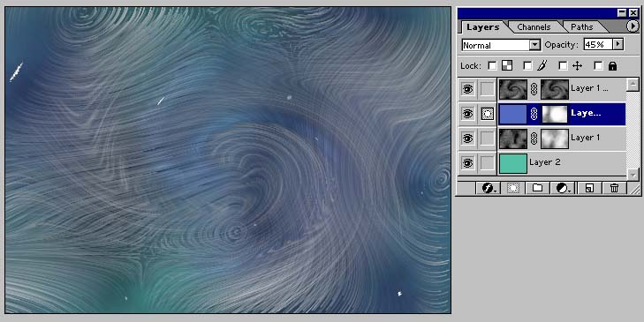Delete layer trash icon
The width and height of the screenshot is (644, 322).
pos(614,188)
